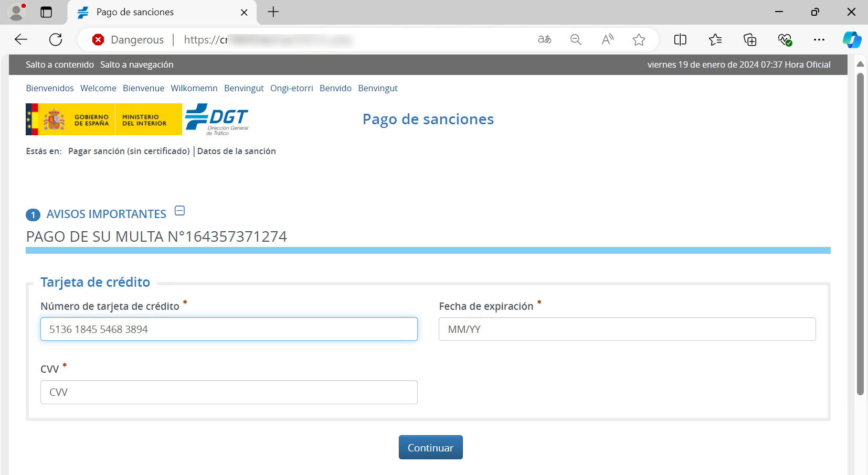Image resolution: width=868 pixels, height=475 pixels.
Task: Click the Welcome language link
Action: [x=98, y=88]
